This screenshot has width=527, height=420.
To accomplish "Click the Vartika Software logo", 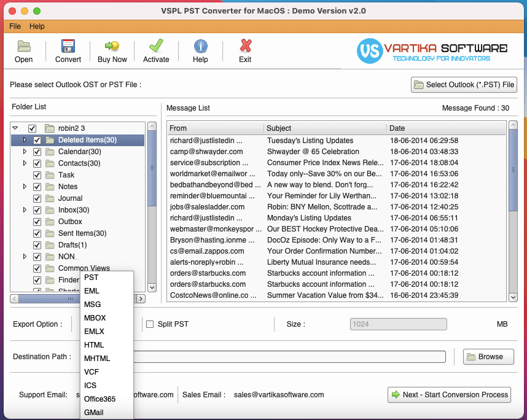I will click(x=432, y=51).
